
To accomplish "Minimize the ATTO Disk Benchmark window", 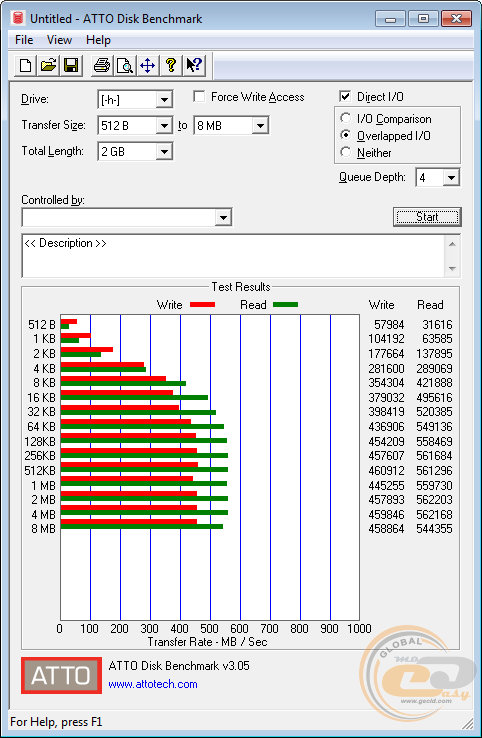I will point(390,19).
